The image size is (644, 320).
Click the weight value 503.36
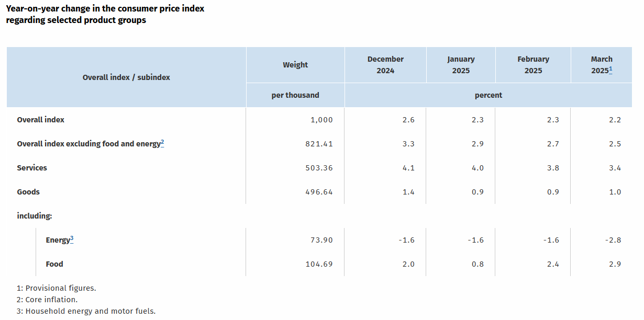319,168
